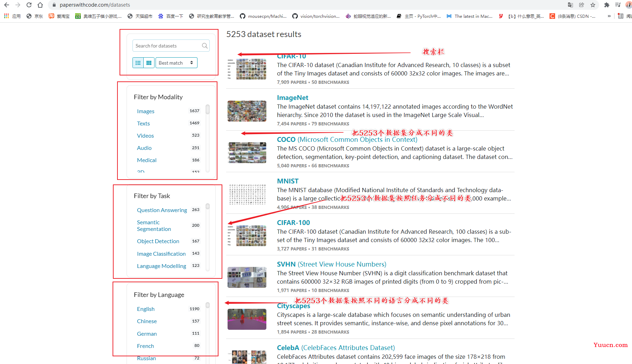The height and width of the screenshot is (364, 632).
Task: Click the search magnifier icon in datasets box
Action: tap(205, 46)
